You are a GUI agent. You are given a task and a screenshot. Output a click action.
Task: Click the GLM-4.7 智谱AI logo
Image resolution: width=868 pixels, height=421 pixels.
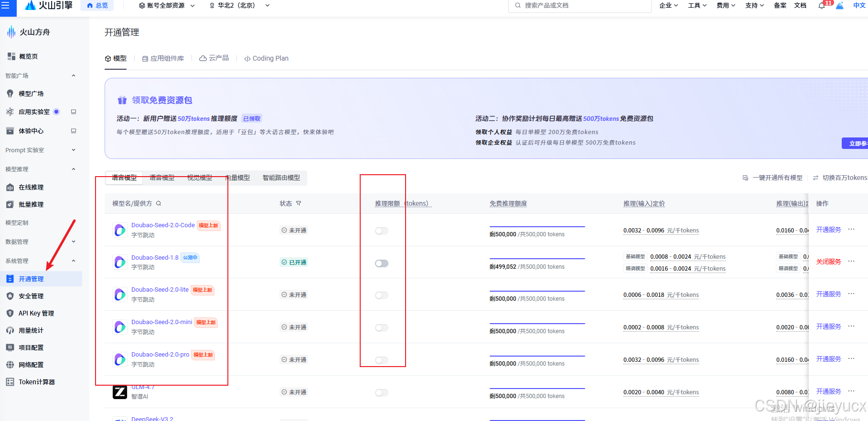point(120,392)
